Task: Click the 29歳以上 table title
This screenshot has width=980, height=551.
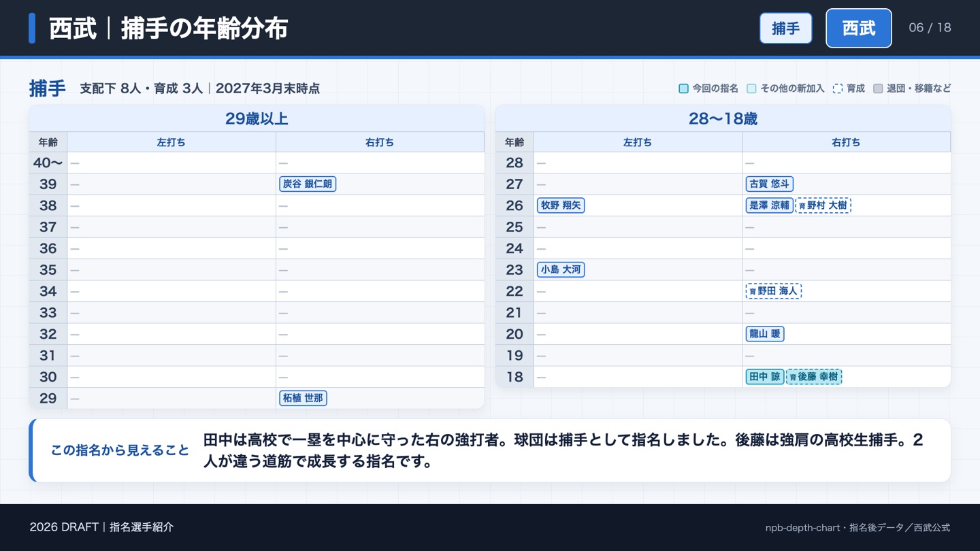Action: click(257, 119)
